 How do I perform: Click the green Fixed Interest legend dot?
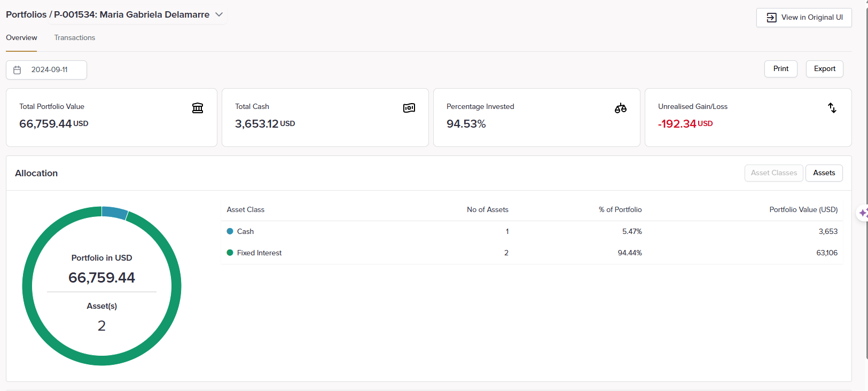(230, 253)
